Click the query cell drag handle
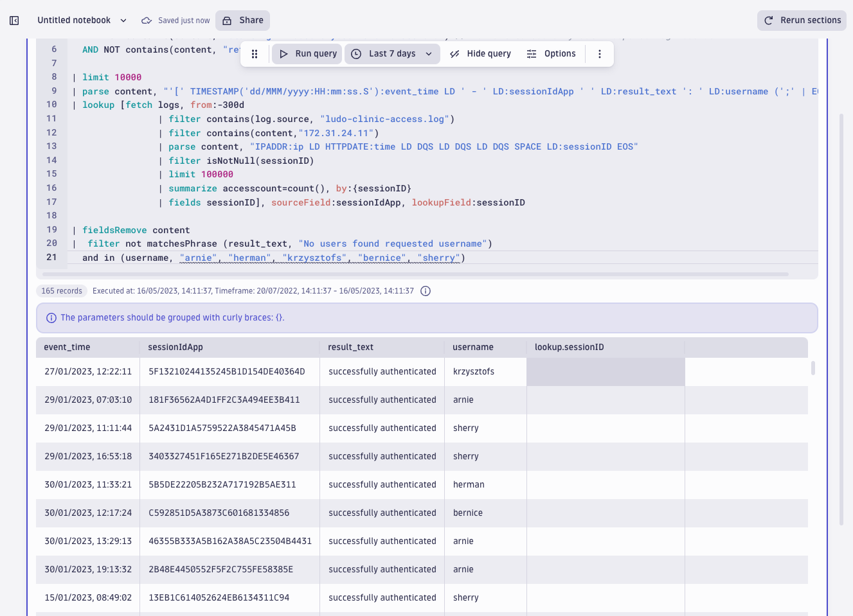This screenshot has width=853, height=616. coord(255,54)
